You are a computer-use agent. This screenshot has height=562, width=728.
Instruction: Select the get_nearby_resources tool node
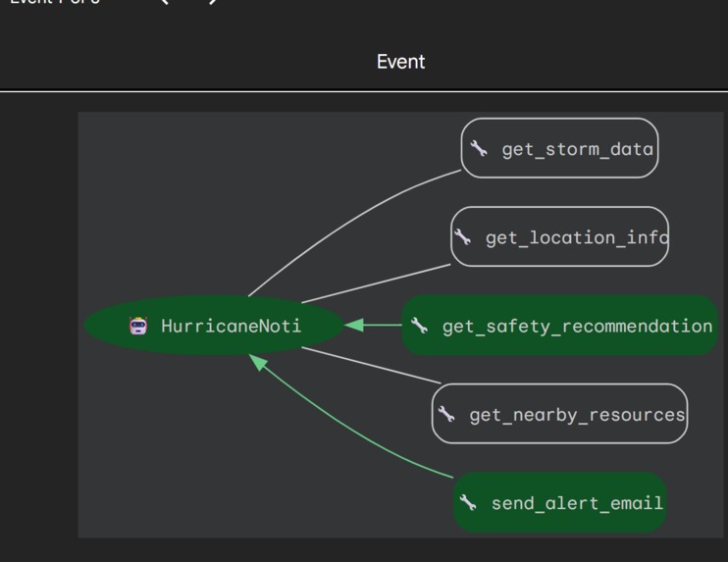559,414
